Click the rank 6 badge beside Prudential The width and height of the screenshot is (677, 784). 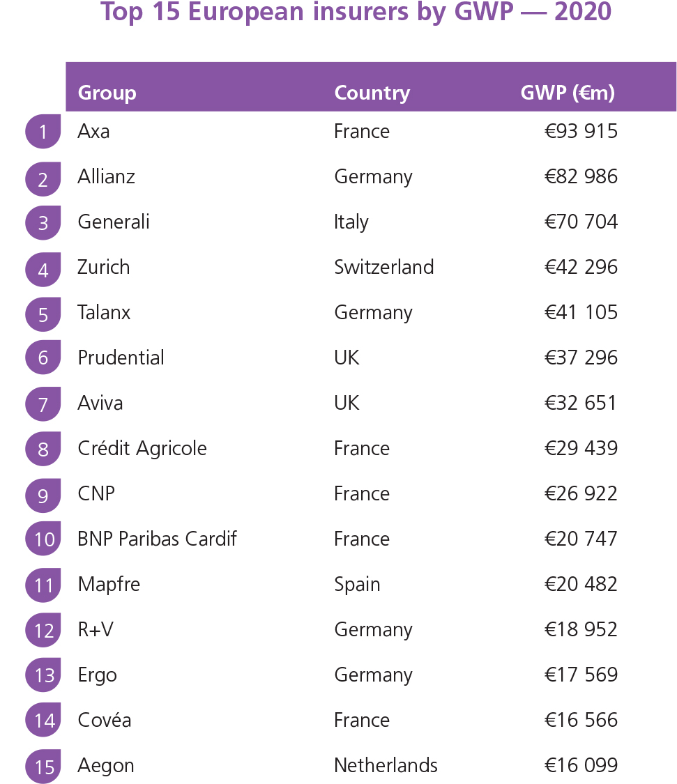tap(43, 358)
